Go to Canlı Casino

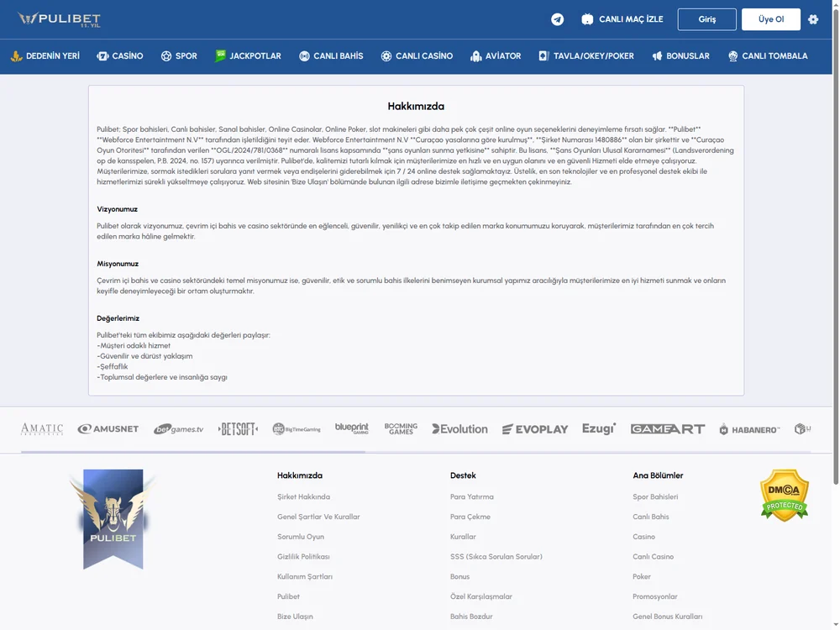click(x=417, y=56)
